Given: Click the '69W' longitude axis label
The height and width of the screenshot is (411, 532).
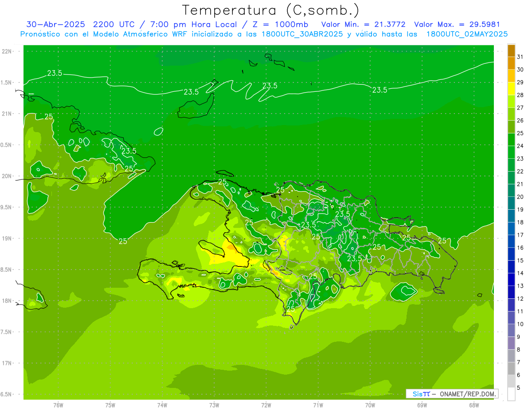Looking at the screenshot, I should (x=422, y=405).
